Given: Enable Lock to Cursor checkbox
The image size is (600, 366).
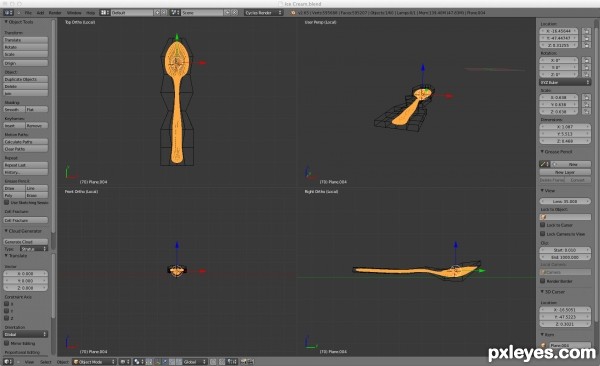Looking at the screenshot, I should pos(543,225).
